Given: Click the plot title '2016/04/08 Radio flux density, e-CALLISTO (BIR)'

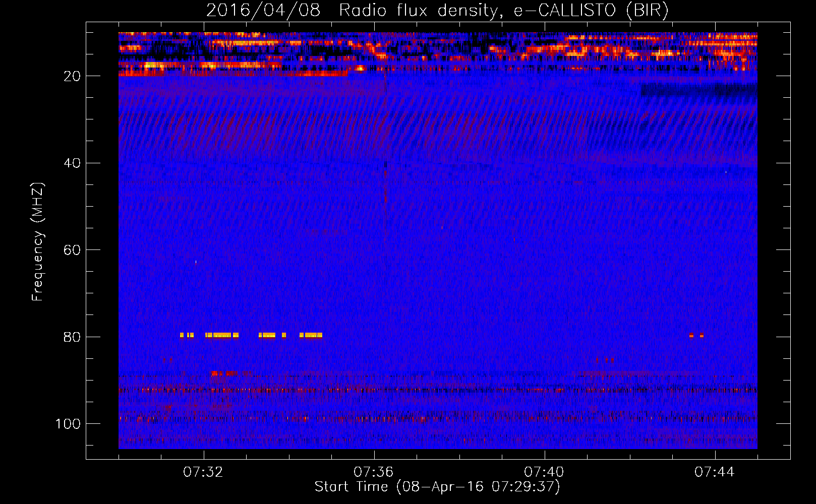Looking at the screenshot, I should click(437, 10).
